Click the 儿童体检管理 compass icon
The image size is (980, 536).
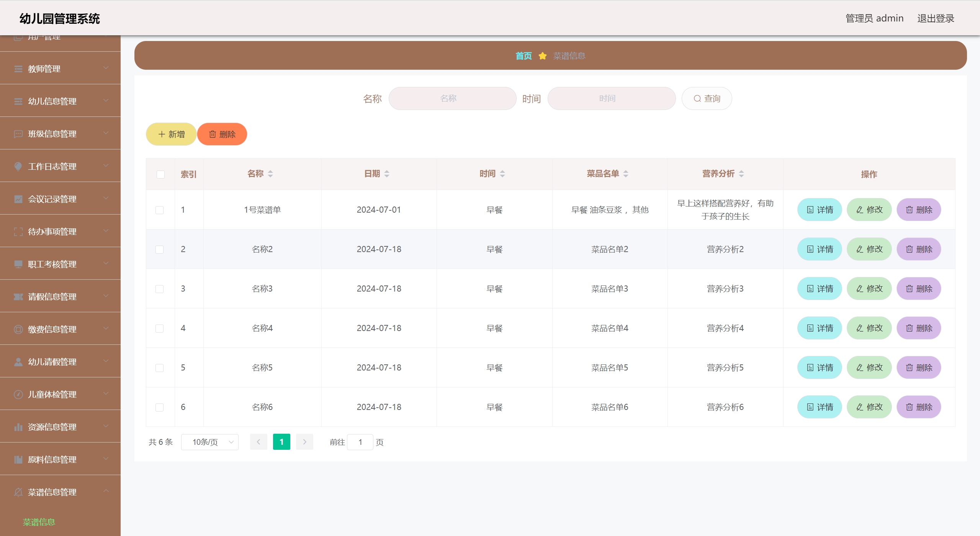click(18, 394)
